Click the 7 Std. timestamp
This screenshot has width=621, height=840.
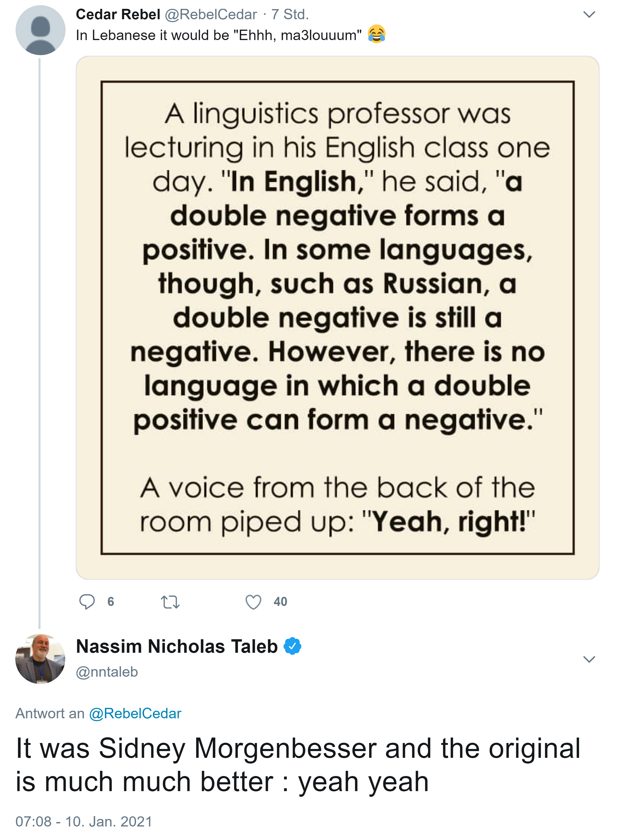290,14
